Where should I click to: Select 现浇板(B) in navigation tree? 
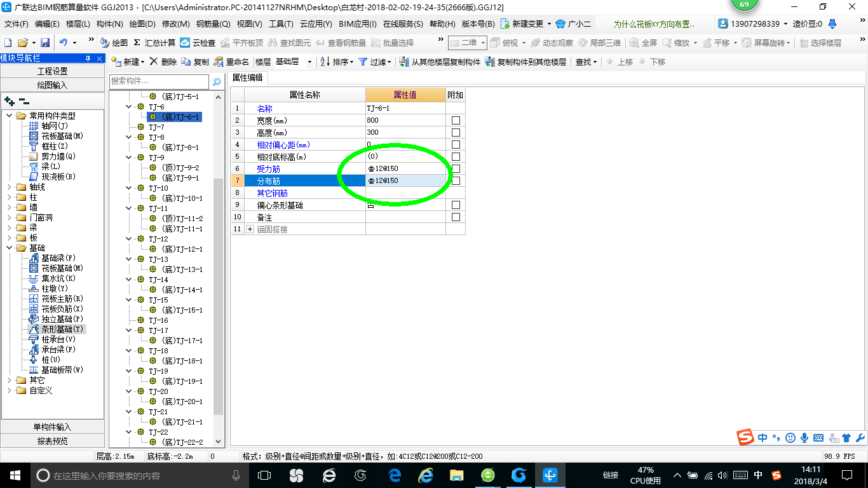coord(52,177)
